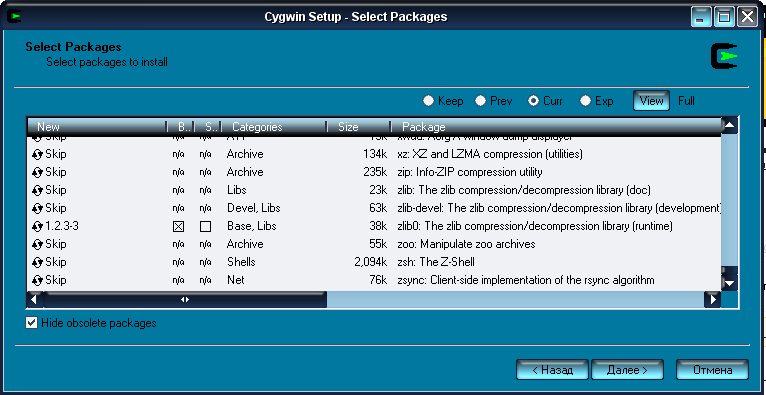The width and height of the screenshot is (766, 395).
Task: Click the S.. column header
Action: (x=208, y=127)
